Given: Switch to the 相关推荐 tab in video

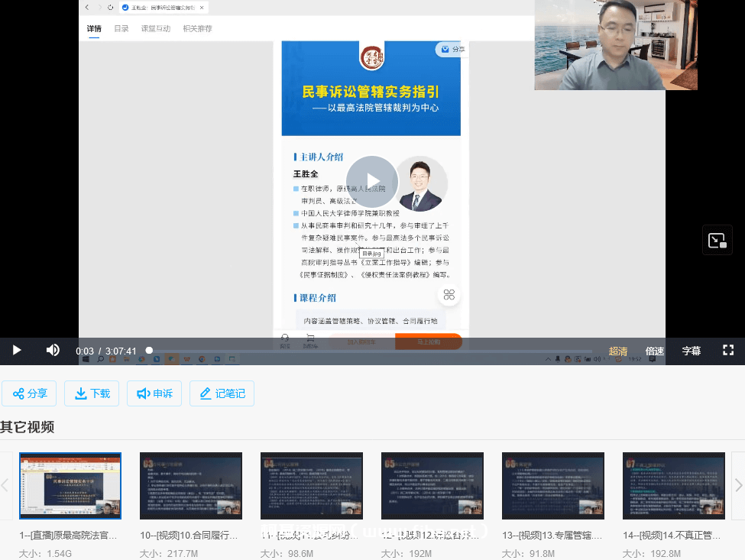Looking at the screenshot, I should (197, 28).
